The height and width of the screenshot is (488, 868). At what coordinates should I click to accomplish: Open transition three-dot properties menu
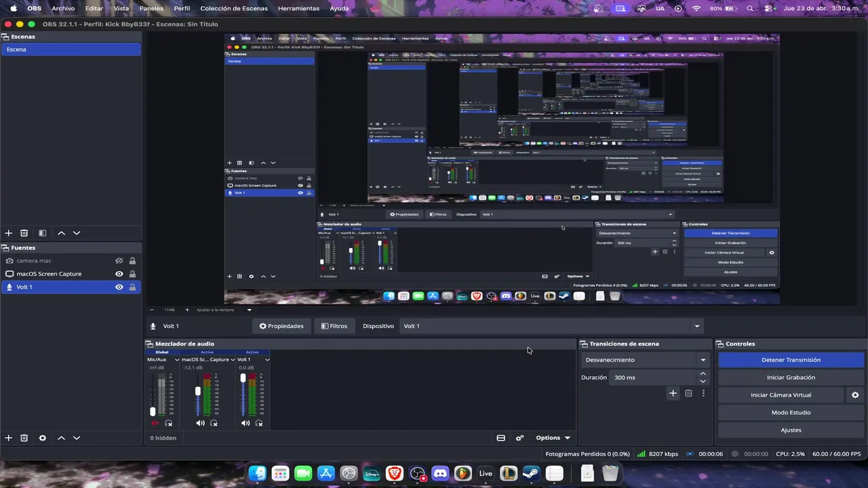point(703,393)
